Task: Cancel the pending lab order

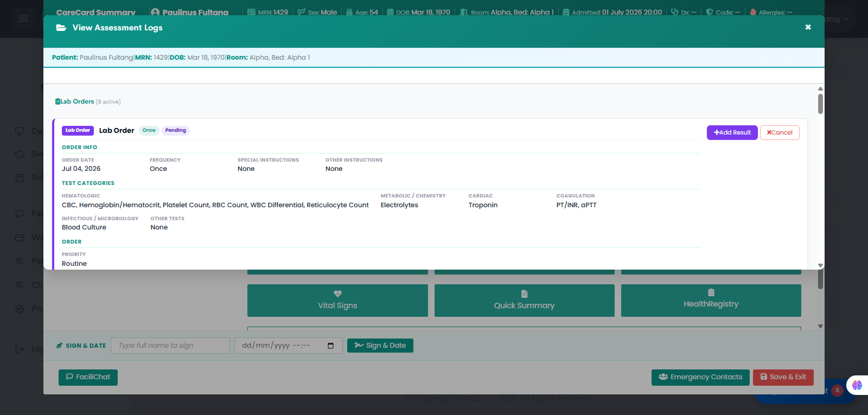Action: [780, 132]
